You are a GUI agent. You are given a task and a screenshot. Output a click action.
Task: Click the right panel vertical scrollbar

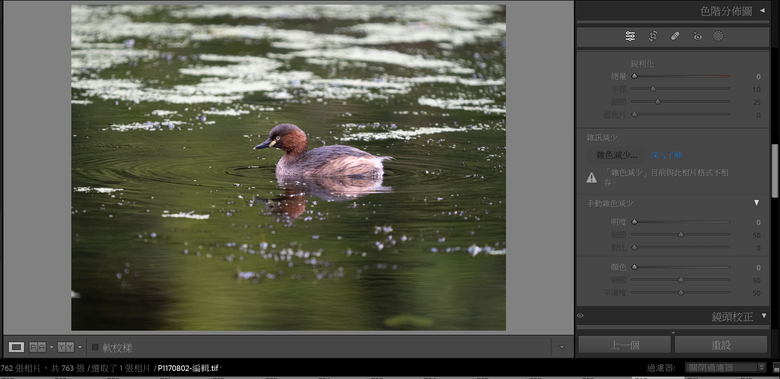(x=774, y=171)
